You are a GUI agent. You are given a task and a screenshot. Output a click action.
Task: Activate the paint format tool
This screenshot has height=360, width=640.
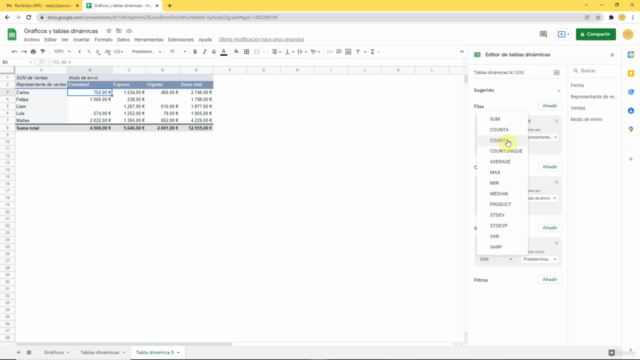coord(43,52)
